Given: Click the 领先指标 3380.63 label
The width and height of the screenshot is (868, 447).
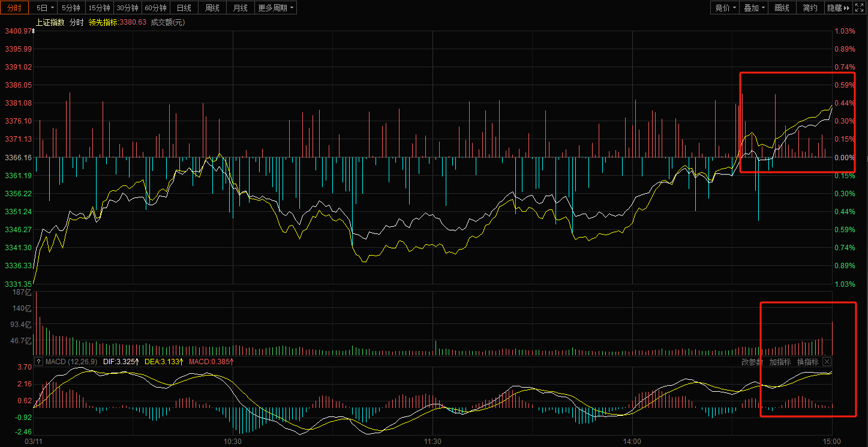Looking at the screenshot, I should pos(117,22).
